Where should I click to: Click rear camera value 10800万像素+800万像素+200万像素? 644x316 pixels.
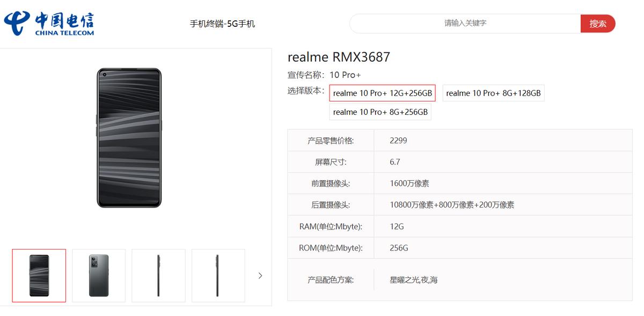(x=452, y=205)
